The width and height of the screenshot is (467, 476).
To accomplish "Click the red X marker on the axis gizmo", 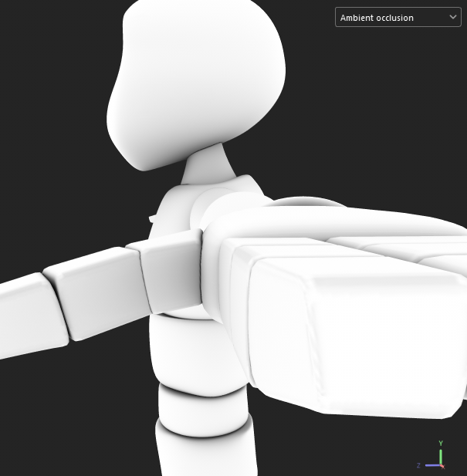I will (442, 466).
